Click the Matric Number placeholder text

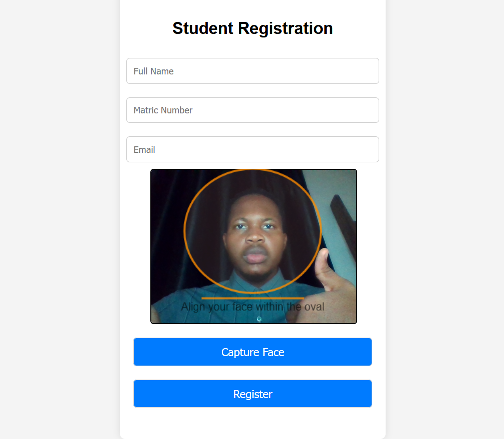163,110
